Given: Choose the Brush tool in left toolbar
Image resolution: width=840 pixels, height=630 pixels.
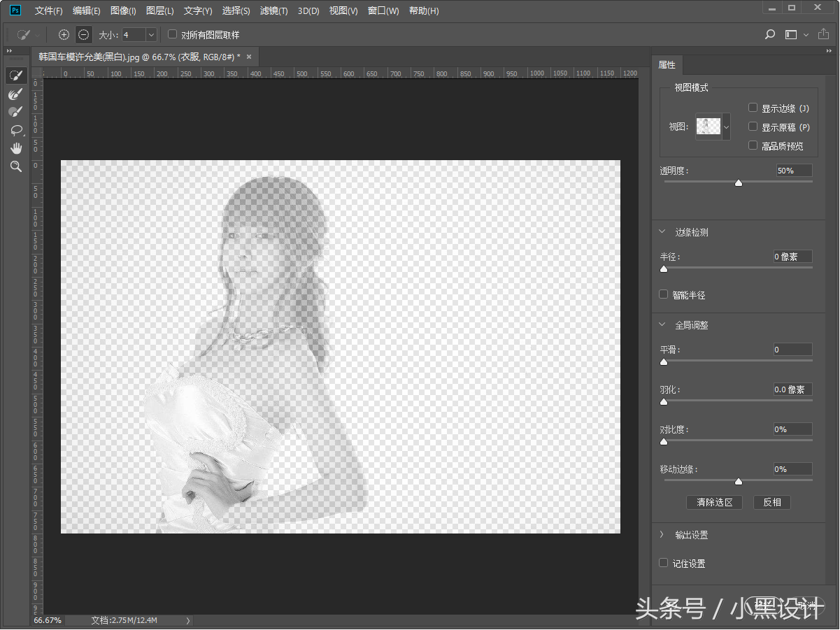Looking at the screenshot, I should [15, 112].
